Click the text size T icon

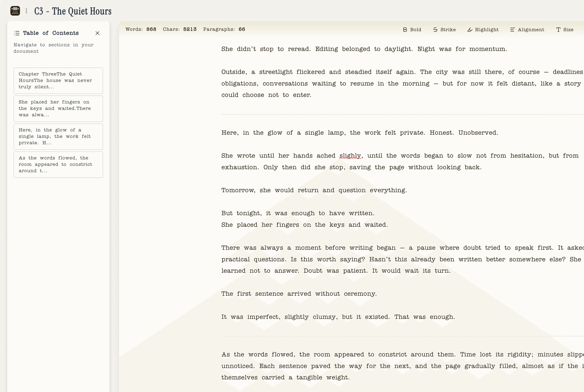tap(558, 30)
